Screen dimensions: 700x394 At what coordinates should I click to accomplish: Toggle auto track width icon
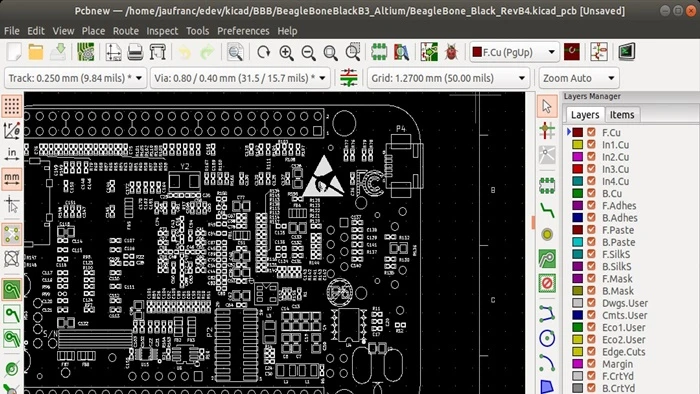[x=349, y=78]
